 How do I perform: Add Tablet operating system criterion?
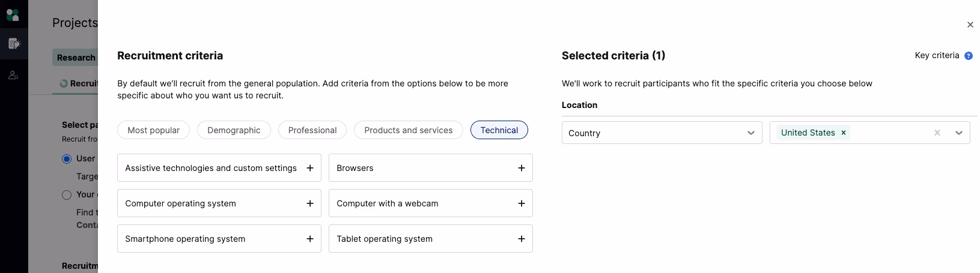(522, 239)
